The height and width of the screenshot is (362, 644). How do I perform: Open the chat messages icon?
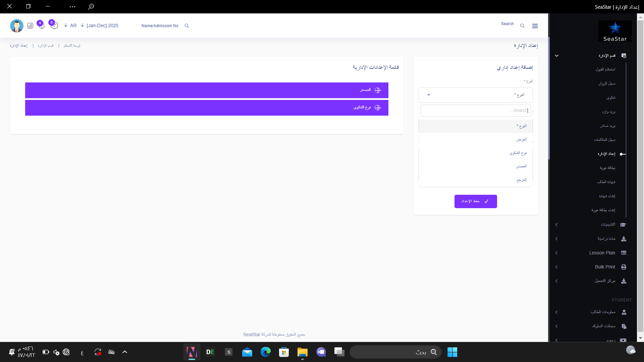pos(54,26)
